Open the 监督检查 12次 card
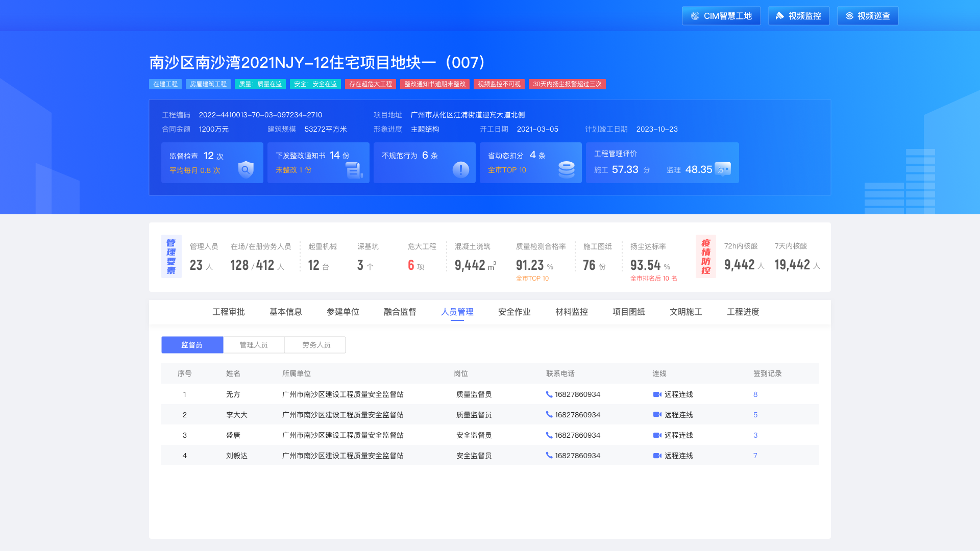 coord(212,163)
